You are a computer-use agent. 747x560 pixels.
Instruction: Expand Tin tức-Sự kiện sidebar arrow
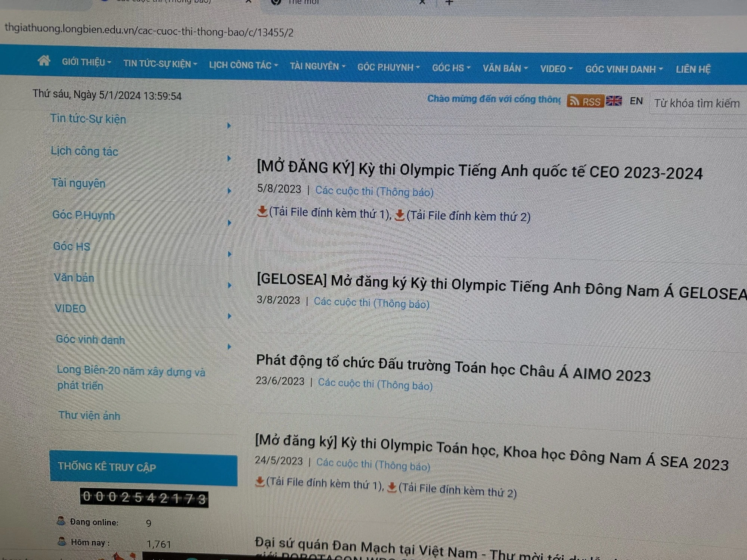coord(229,126)
